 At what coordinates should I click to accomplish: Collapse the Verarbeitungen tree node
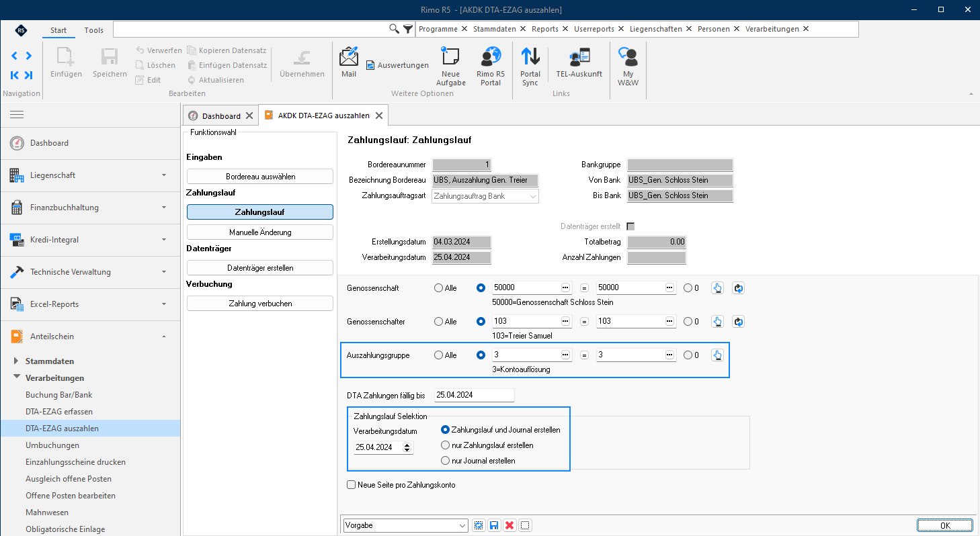[x=16, y=378]
